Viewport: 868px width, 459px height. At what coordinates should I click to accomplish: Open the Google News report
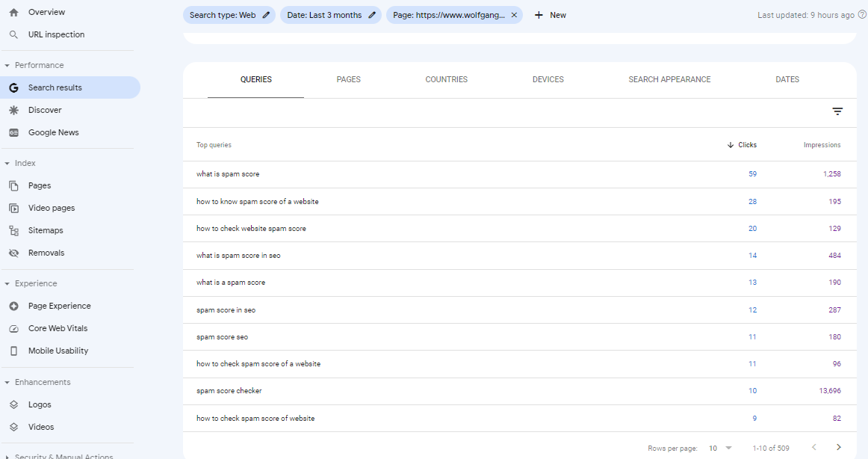pyautogui.click(x=54, y=132)
